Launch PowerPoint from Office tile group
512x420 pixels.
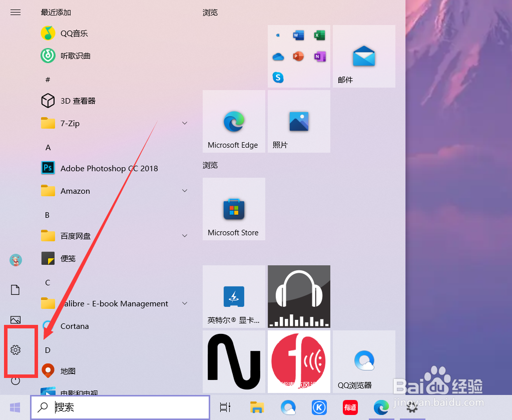(x=298, y=57)
